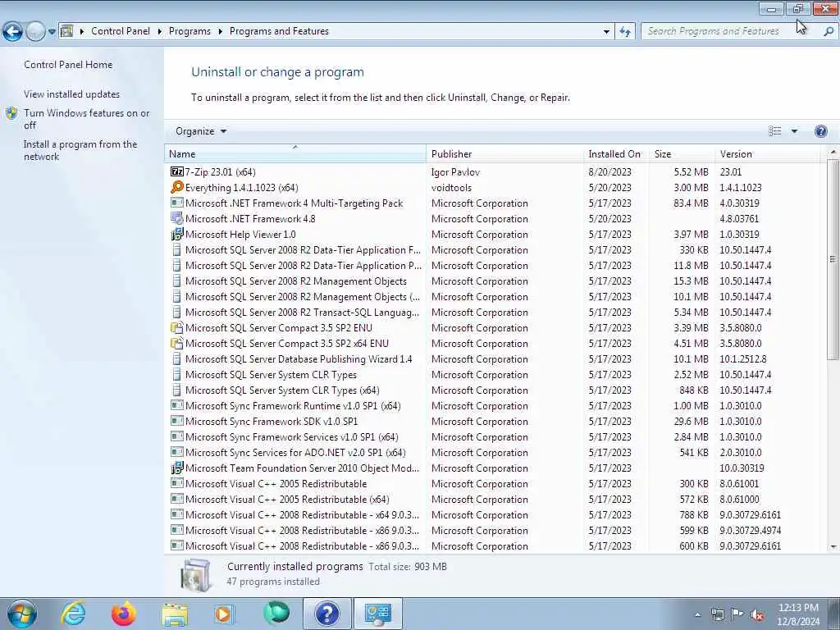Click the list scroll-up arrow
Screen dimensions: 840x630
(x=833, y=152)
